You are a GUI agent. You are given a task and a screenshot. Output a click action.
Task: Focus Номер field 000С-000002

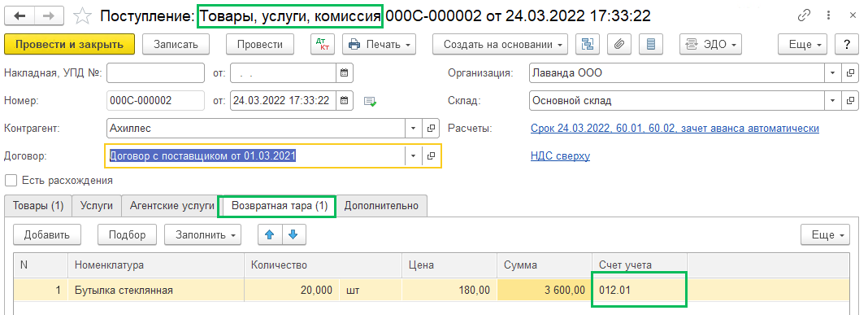pos(155,100)
